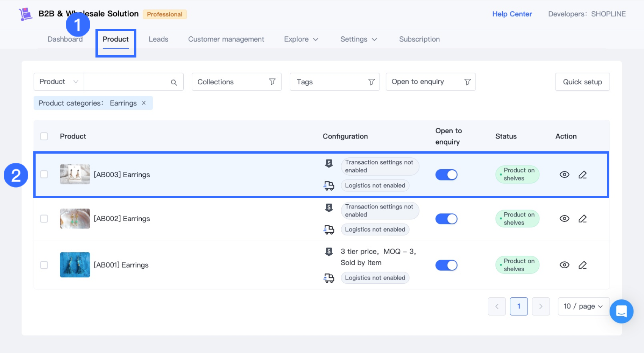Check the select-all checkbox in table header

click(x=44, y=136)
